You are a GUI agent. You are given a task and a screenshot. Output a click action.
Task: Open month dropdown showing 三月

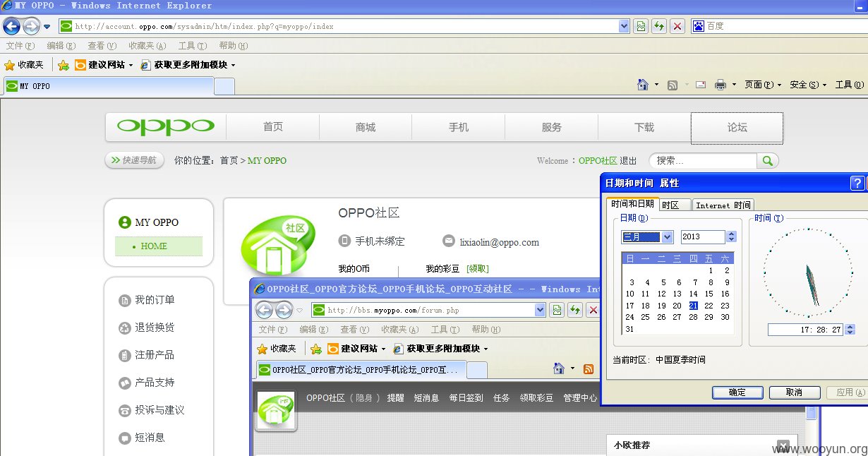[x=667, y=237]
